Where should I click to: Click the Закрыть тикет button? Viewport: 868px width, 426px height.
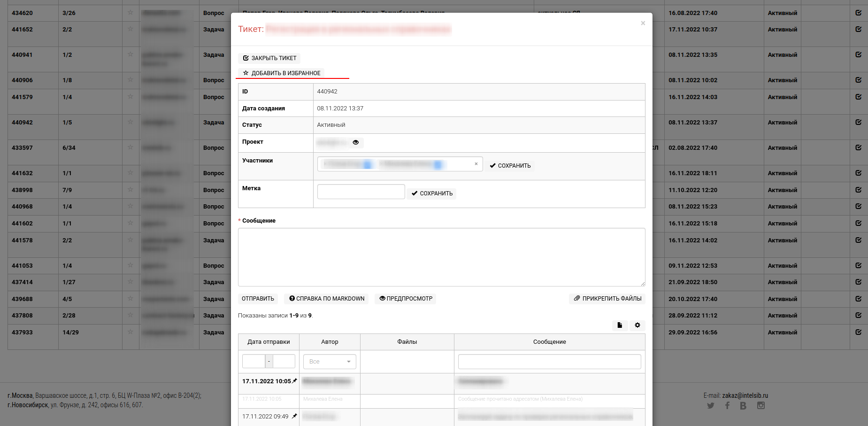point(269,58)
